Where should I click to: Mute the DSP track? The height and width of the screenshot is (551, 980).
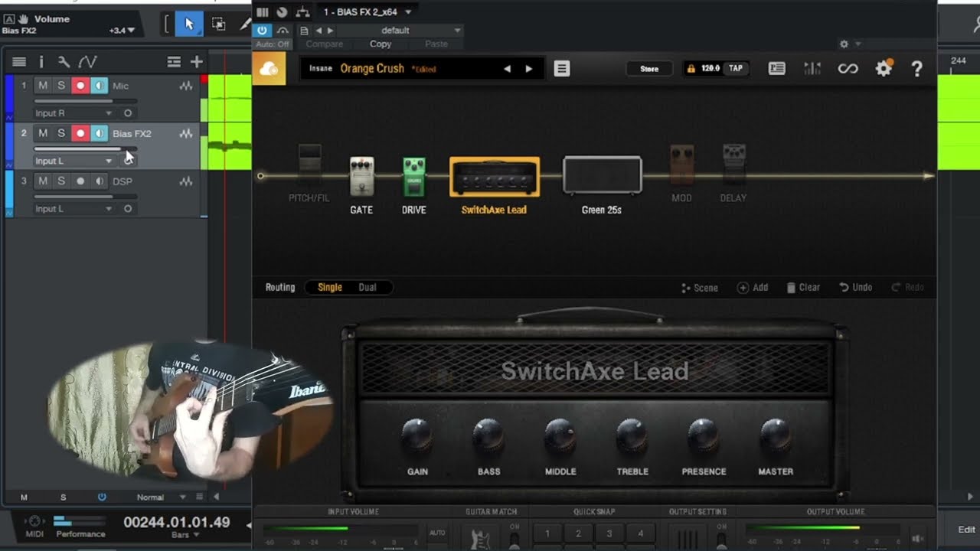pyautogui.click(x=43, y=181)
